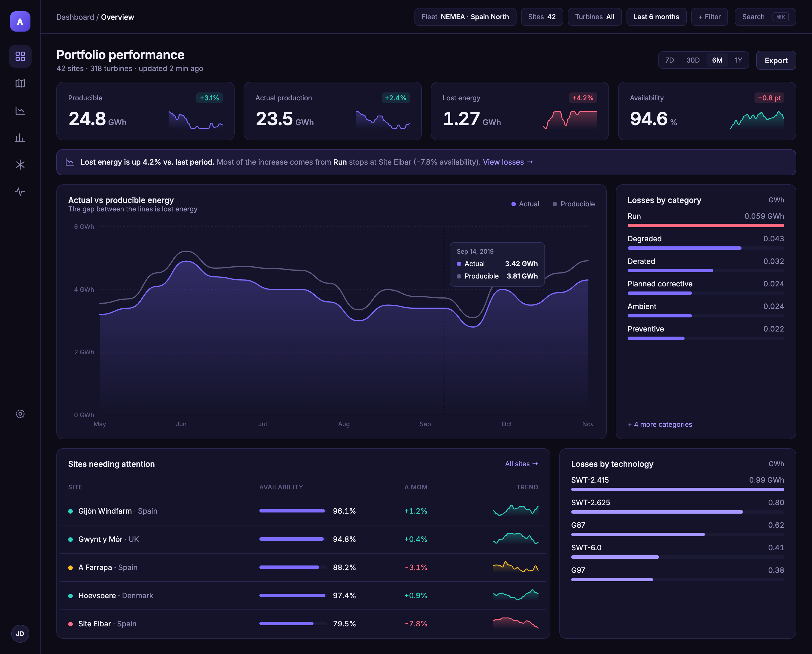Image resolution: width=812 pixels, height=654 pixels.
Task: Open the dashboard grid icon in sidebar
Action: tap(20, 56)
